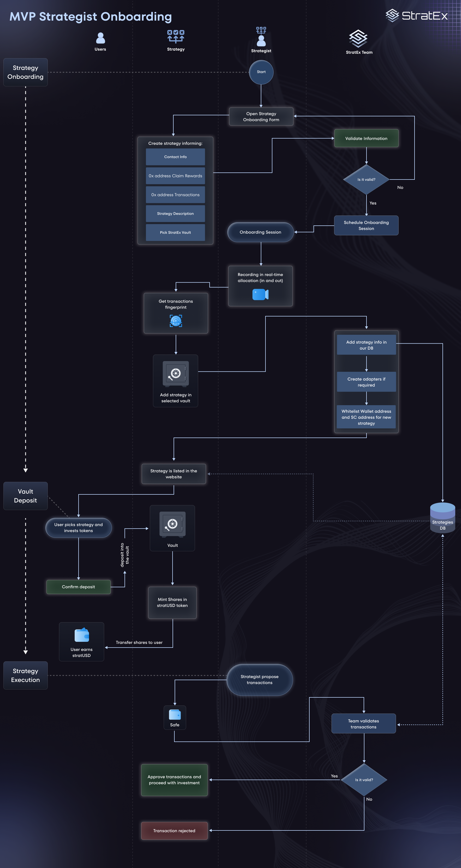Click the Safe wallet icon

[x=175, y=714]
